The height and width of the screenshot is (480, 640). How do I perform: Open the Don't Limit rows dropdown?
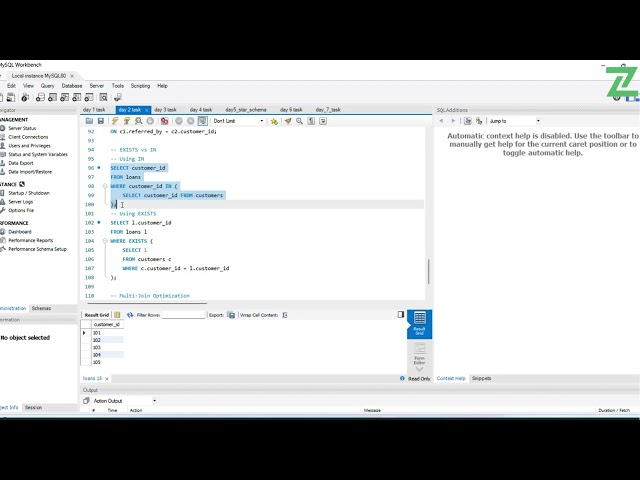(x=238, y=121)
